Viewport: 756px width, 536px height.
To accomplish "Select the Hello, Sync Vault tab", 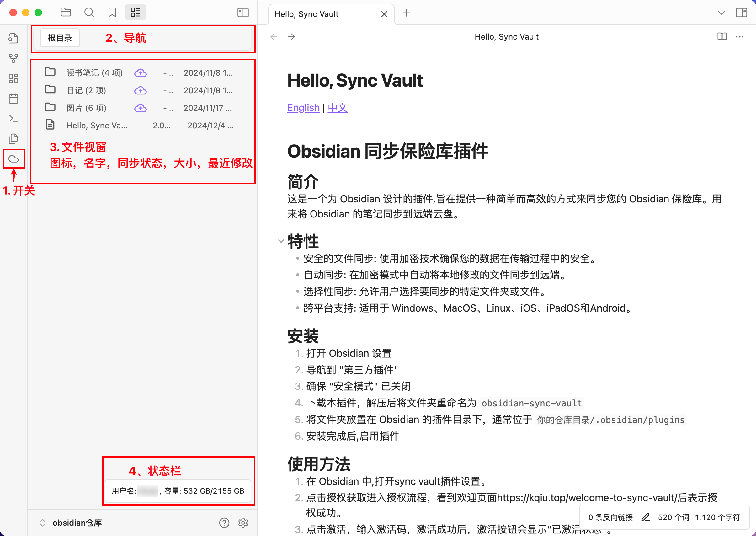I will (331, 14).
